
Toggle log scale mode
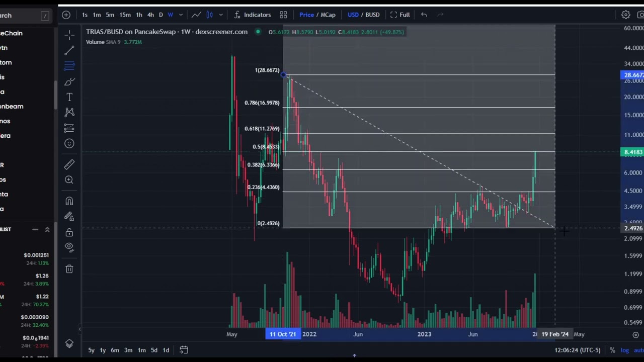(x=625, y=350)
